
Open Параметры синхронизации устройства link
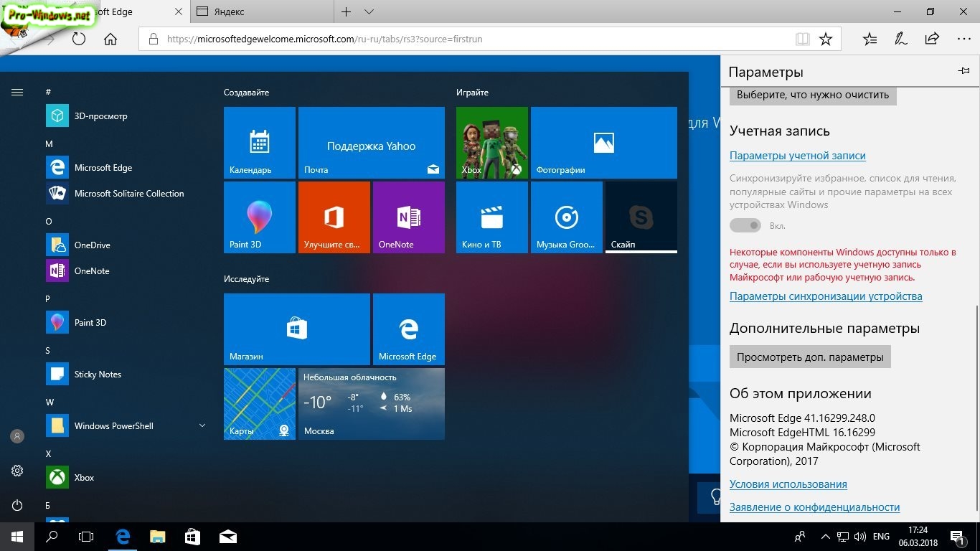(826, 296)
